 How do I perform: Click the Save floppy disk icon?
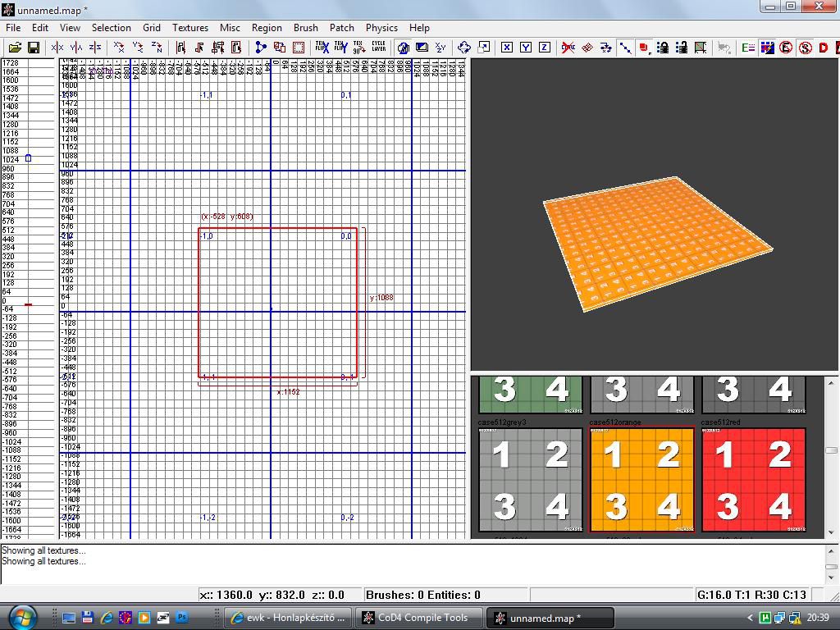tap(34, 48)
